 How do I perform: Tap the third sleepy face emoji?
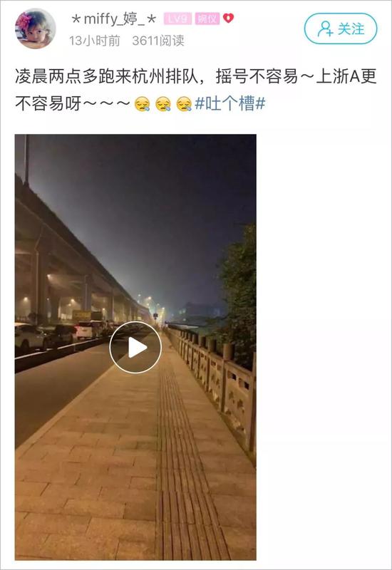click(x=184, y=104)
